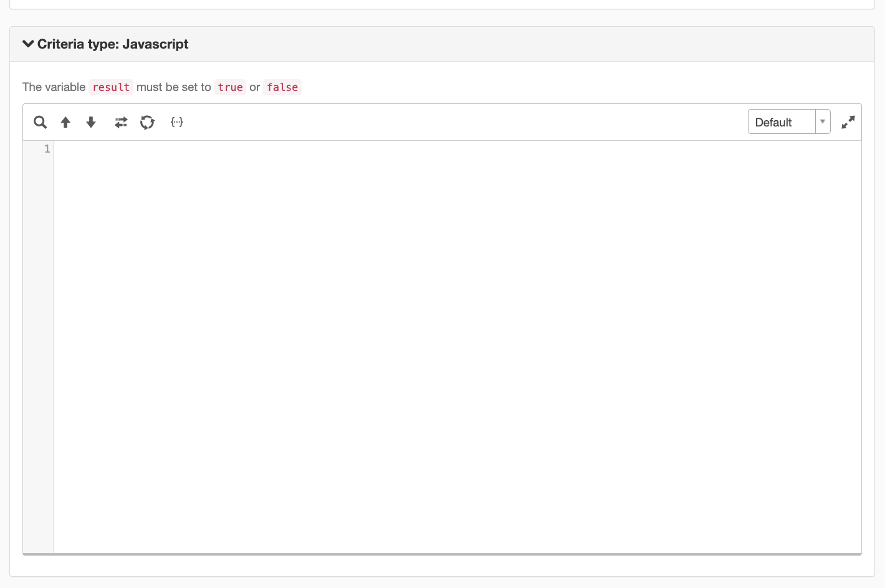Open the replace tool with swap arrows
This screenshot has height=588, width=885.
coord(121,122)
